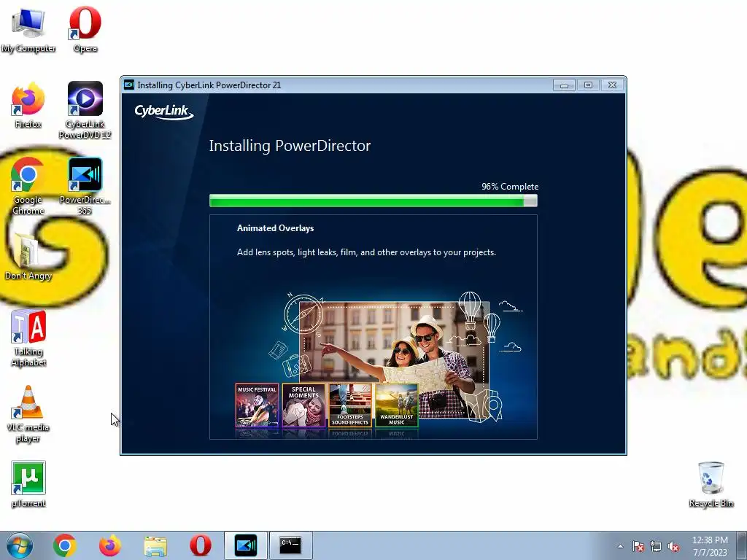Select the VLC media player shortcut
The height and width of the screenshot is (560, 747).
point(28,414)
